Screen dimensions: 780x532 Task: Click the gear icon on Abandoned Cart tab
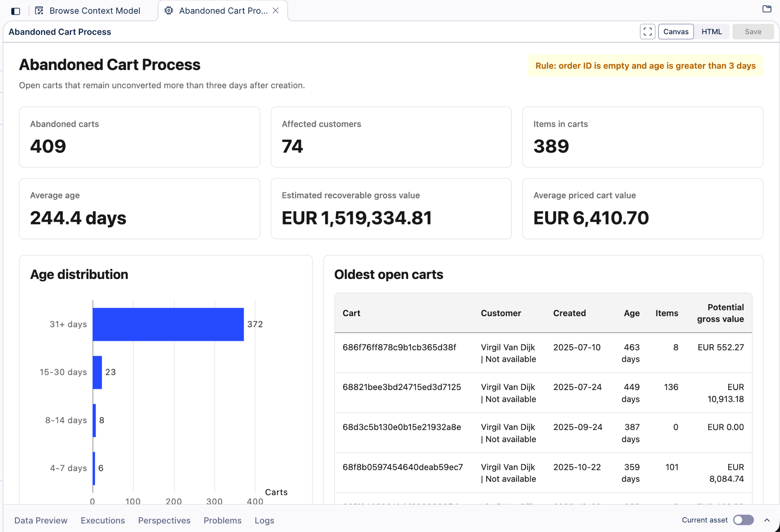[169, 11]
